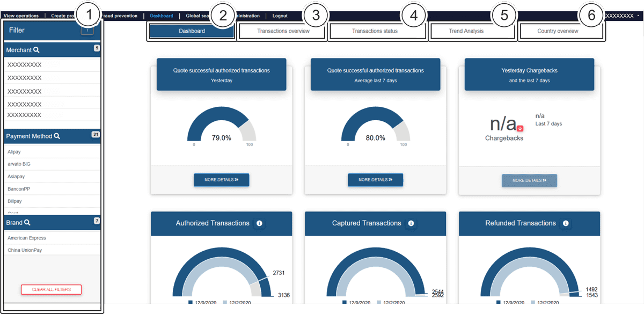The height and width of the screenshot is (314, 644).
Task: Switch to the Transactions overview tab
Action: click(x=283, y=31)
